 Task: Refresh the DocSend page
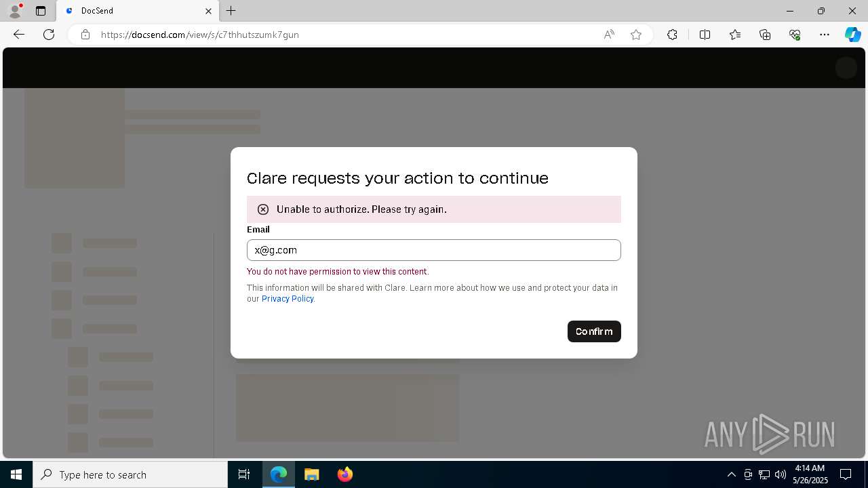[x=49, y=35]
